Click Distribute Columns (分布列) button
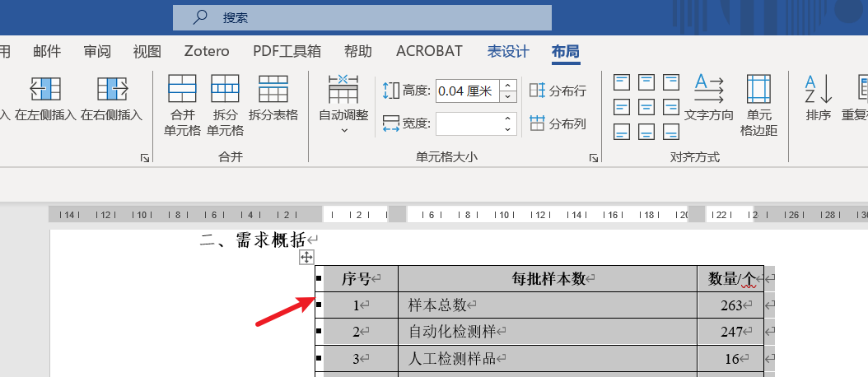The width and height of the screenshot is (868, 377). (x=558, y=123)
